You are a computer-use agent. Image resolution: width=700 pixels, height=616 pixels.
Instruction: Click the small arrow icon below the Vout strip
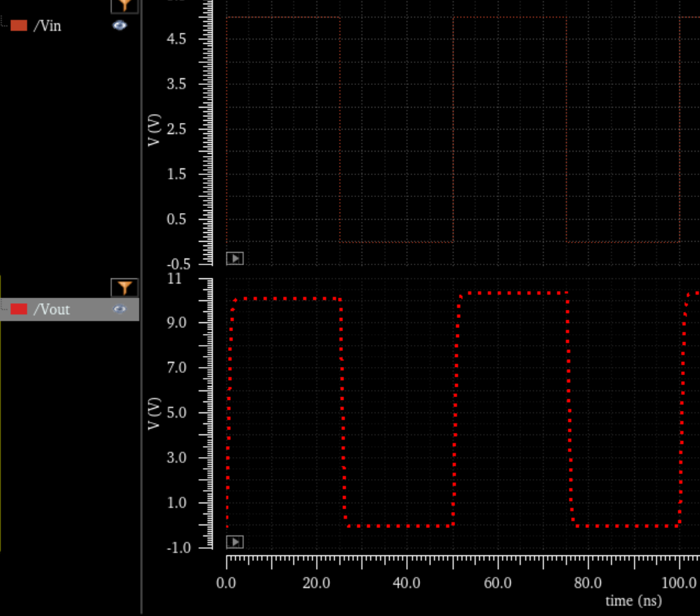coord(234,542)
